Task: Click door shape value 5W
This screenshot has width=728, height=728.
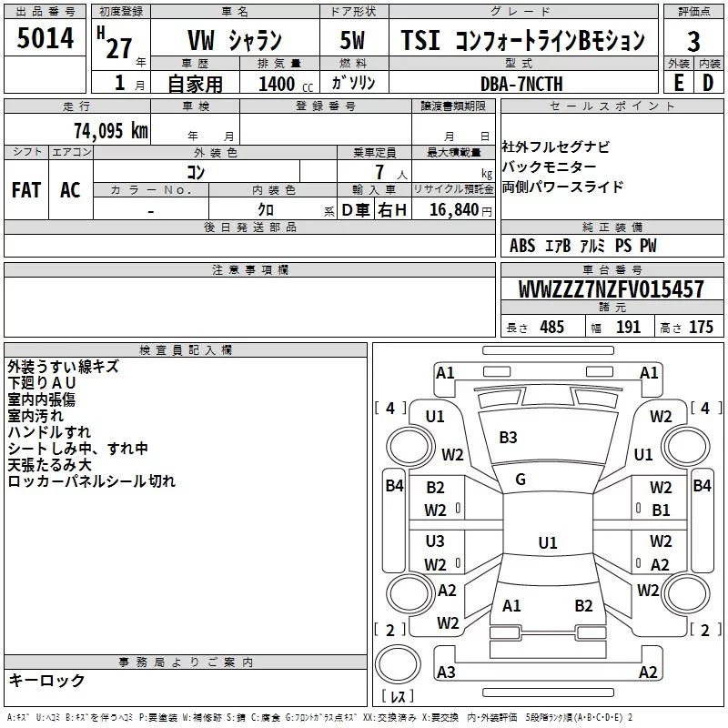Action: (352, 40)
